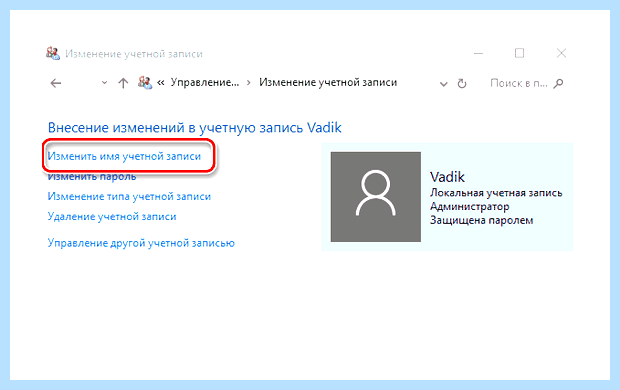This screenshot has height=390, width=620.
Task: Focus the Поиск в п... search field
Action: pyautogui.click(x=518, y=83)
